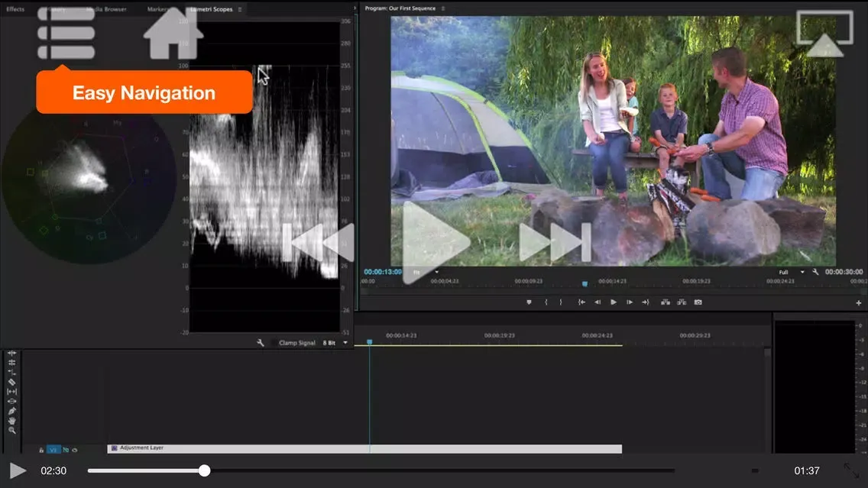Viewport: 868px width, 488px height.
Task: Select the Slip tool
Action: 11,391
